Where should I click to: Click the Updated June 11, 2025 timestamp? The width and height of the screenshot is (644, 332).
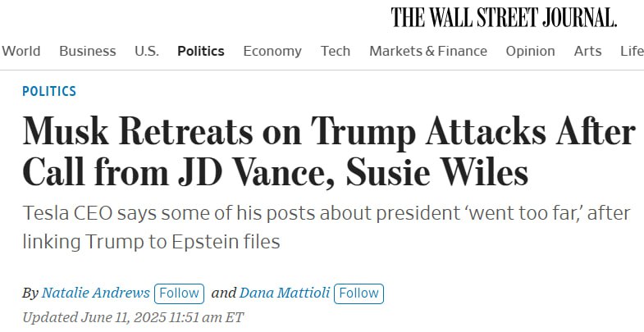click(x=133, y=317)
